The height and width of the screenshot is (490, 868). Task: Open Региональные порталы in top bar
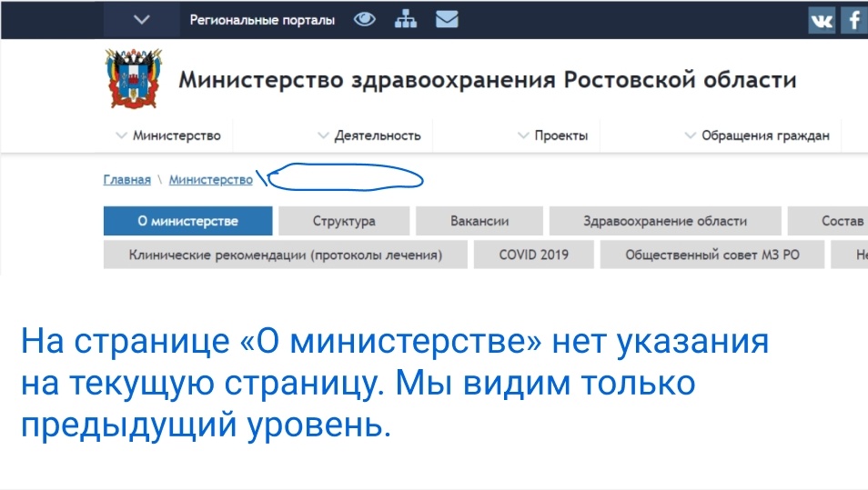pos(262,20)
